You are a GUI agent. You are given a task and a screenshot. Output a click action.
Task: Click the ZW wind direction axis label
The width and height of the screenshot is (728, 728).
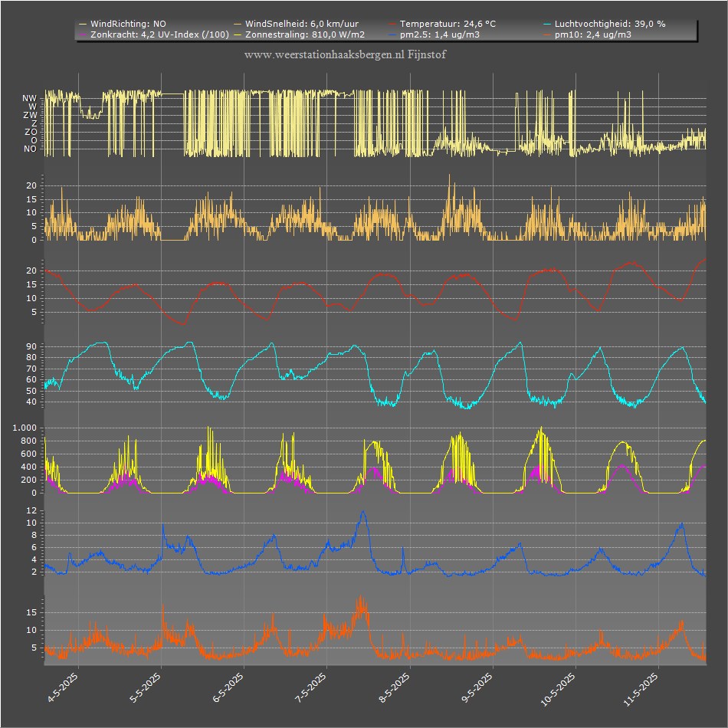click(30, 115)
